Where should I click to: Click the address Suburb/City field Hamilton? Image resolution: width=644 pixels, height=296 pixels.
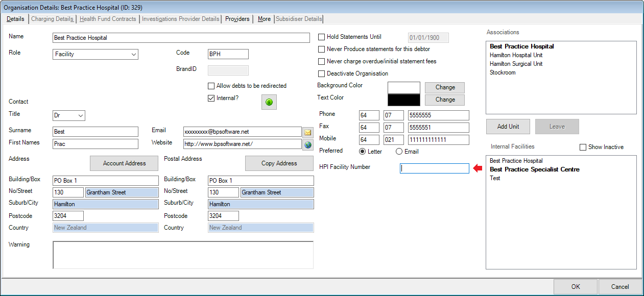click(x=106, y=204)
